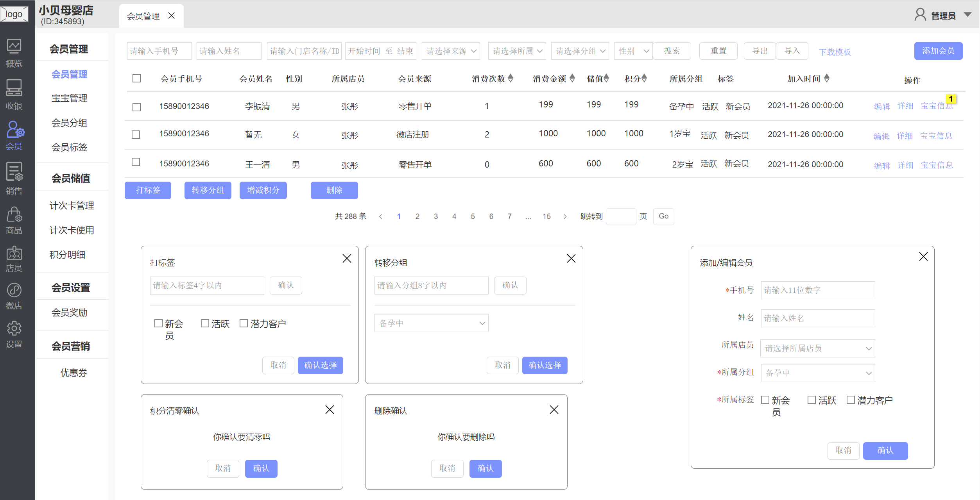The image size is (980, 500).
Task: Close the 转移分组 dialog
Action: tap(571, 259)
